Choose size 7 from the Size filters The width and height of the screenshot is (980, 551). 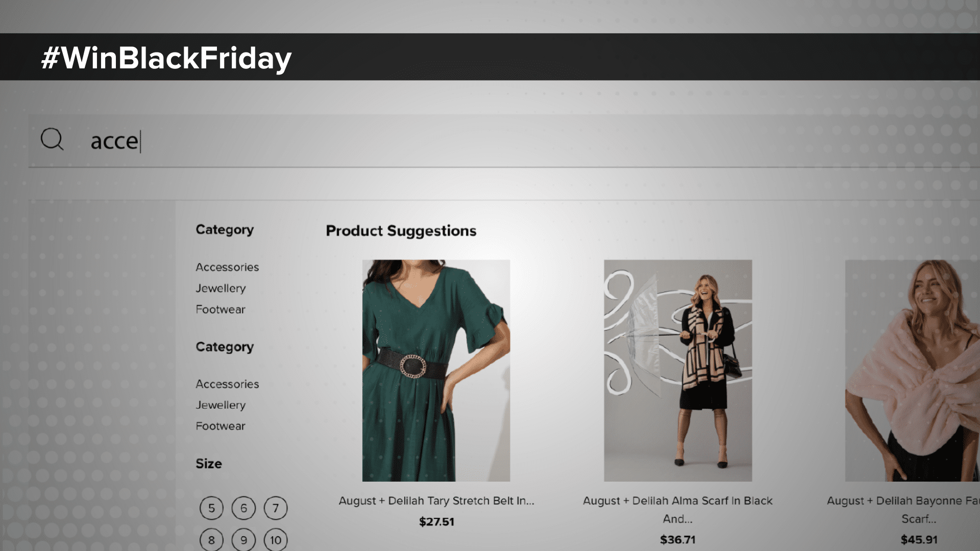(275, 508)
